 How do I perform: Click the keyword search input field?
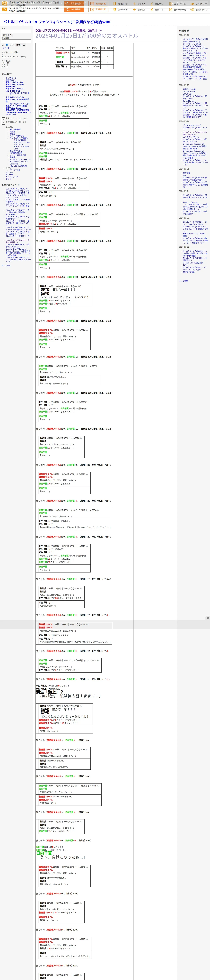16,32
